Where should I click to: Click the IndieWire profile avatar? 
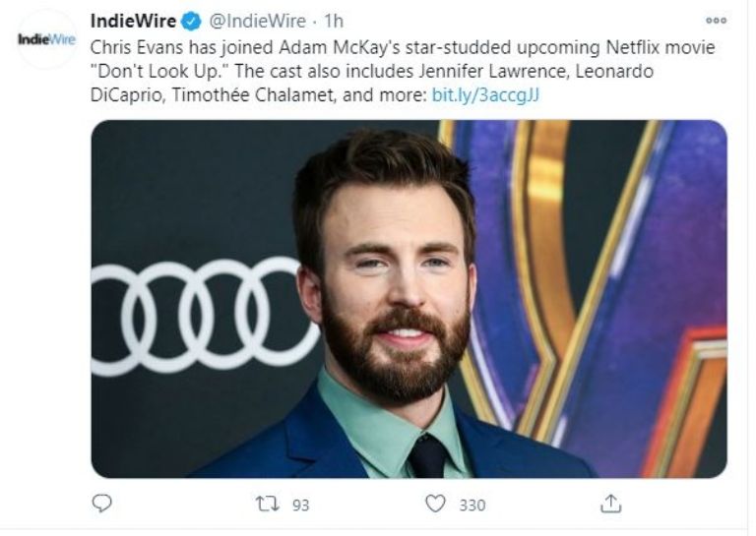pyautogui.click(x=45, y=38)
